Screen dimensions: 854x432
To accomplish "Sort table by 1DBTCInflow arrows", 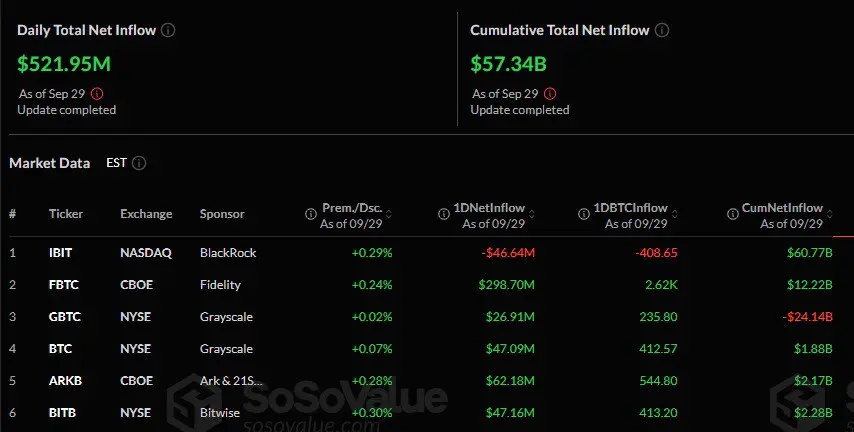I will click(x=674, y=214).
